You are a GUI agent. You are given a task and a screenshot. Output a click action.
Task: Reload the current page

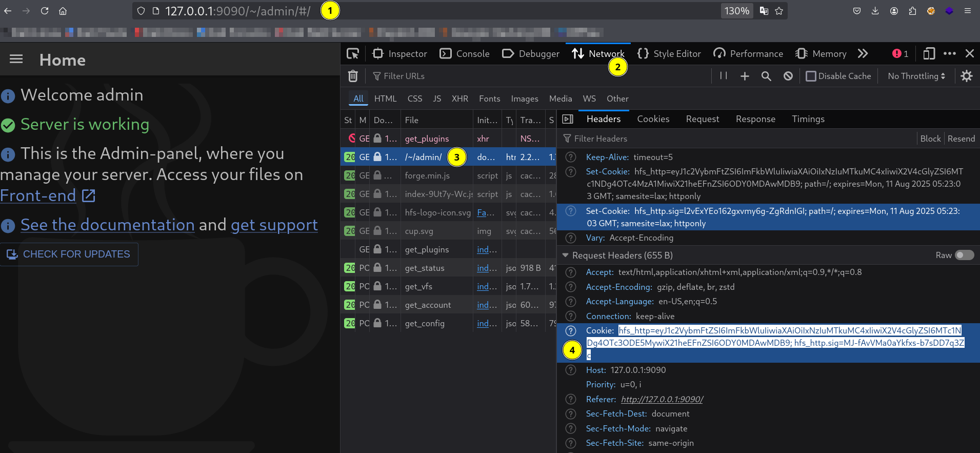[x=45, y=11]
